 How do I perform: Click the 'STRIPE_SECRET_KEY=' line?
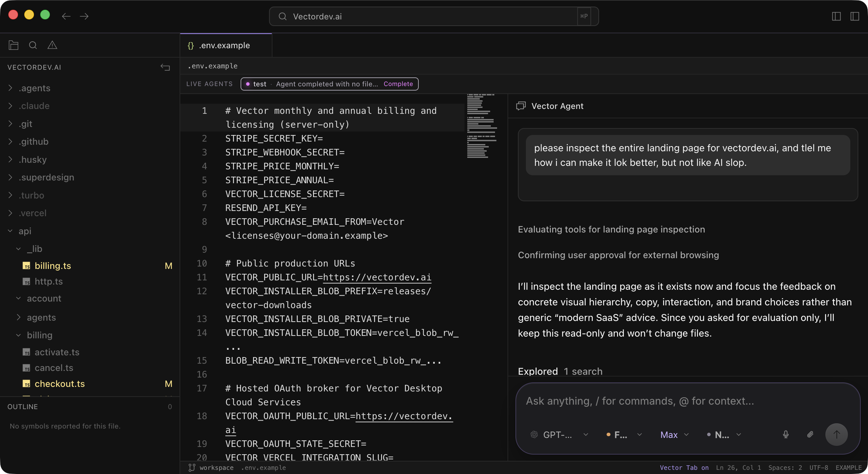point(274,138)
